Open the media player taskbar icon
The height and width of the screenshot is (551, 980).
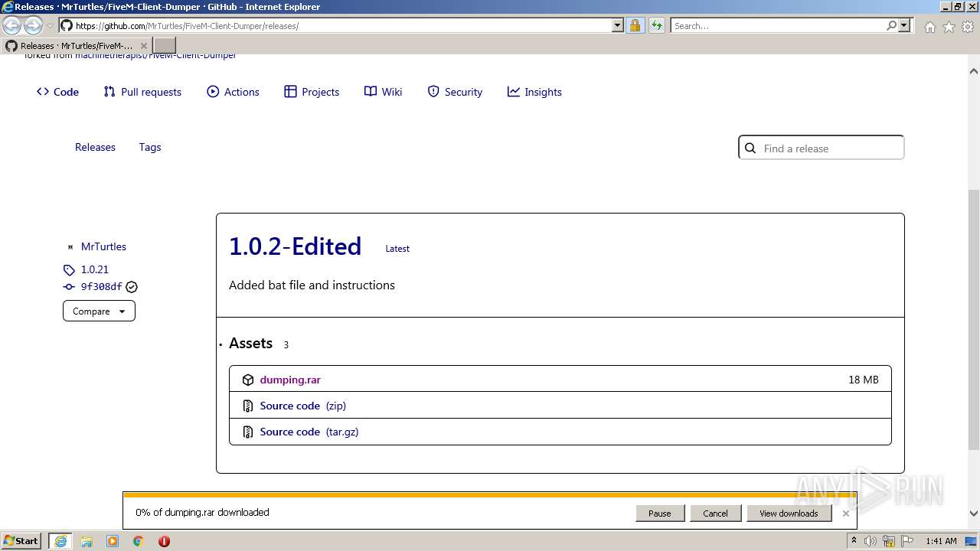coord(113,541)
